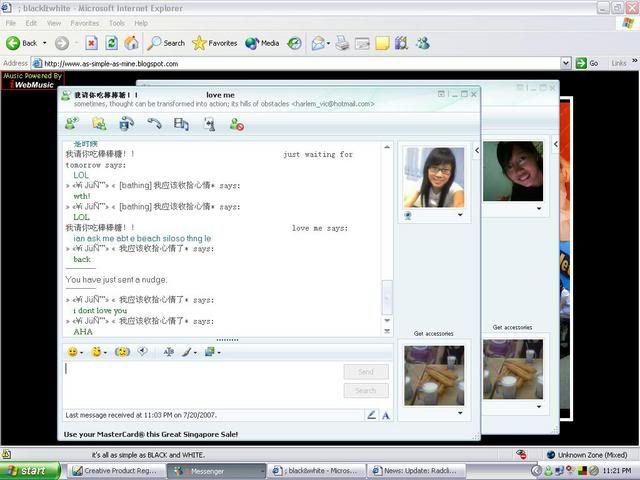Open back window contact picture dropdown arrow
Viewport: 640px width, 480px height.
pyautogui.click(x=539, y=209)
